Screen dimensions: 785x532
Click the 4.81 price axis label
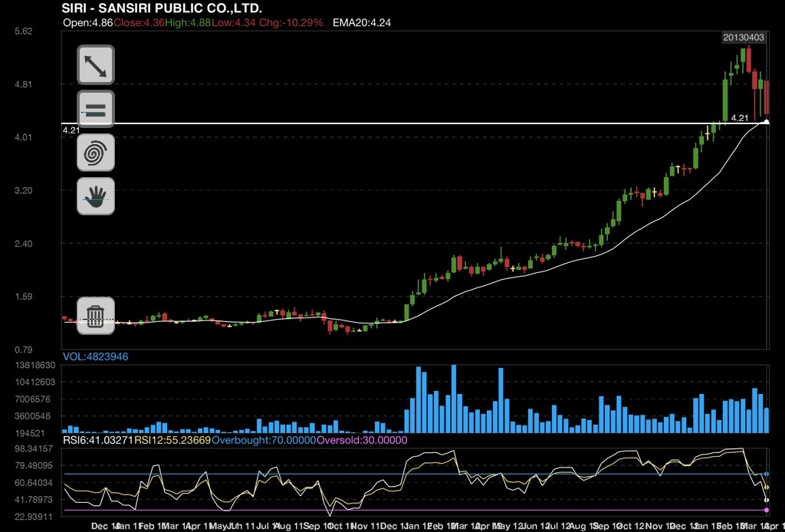coord(24,84)
